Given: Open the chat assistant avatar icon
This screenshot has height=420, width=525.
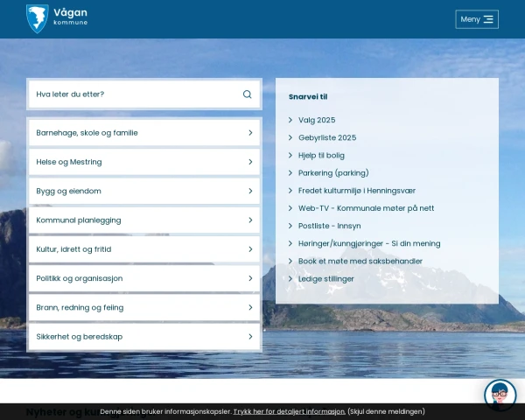Looking at the screenshot, I should tap(500, 395).
